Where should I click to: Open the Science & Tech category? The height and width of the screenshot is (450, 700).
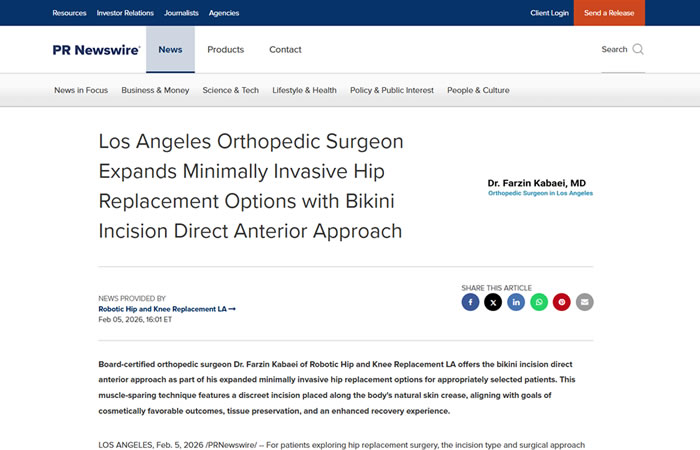(230, 90)
